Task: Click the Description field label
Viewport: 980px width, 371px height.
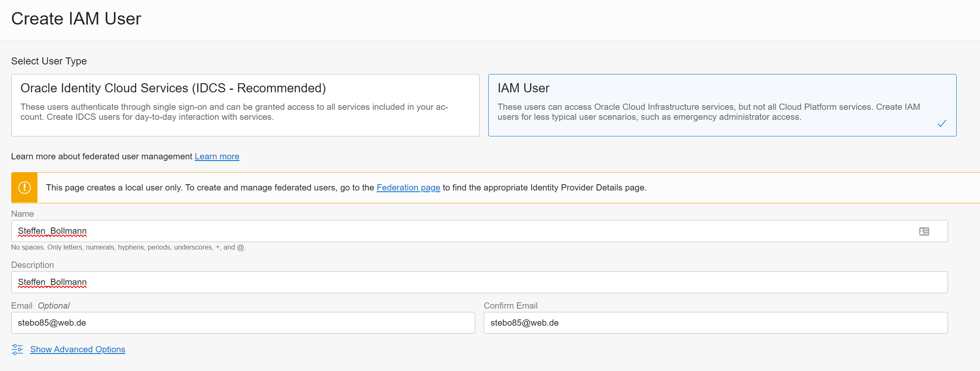Action: [x=32, y=265]
